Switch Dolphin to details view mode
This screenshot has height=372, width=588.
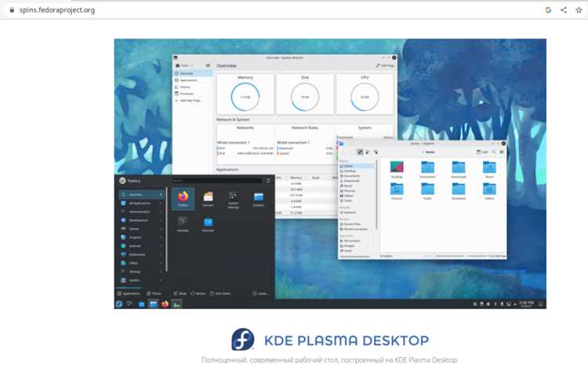(x=376, y=152)
